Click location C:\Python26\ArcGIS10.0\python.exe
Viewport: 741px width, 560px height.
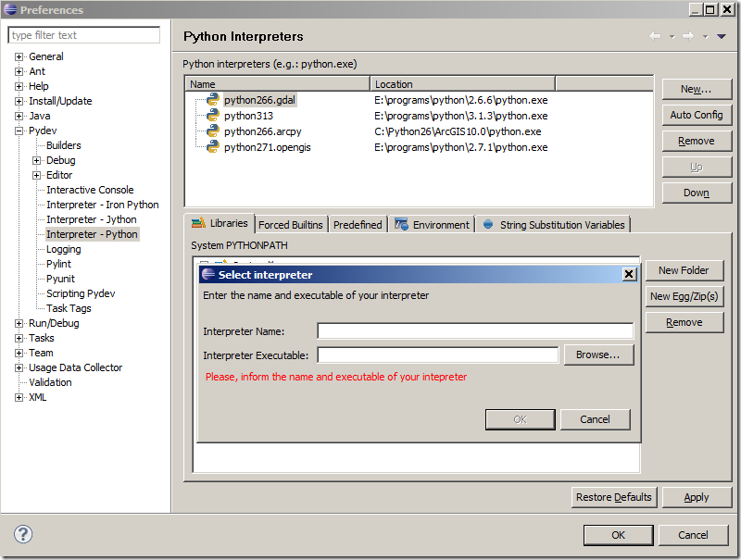pyautogui.click(x=458, y=131)
